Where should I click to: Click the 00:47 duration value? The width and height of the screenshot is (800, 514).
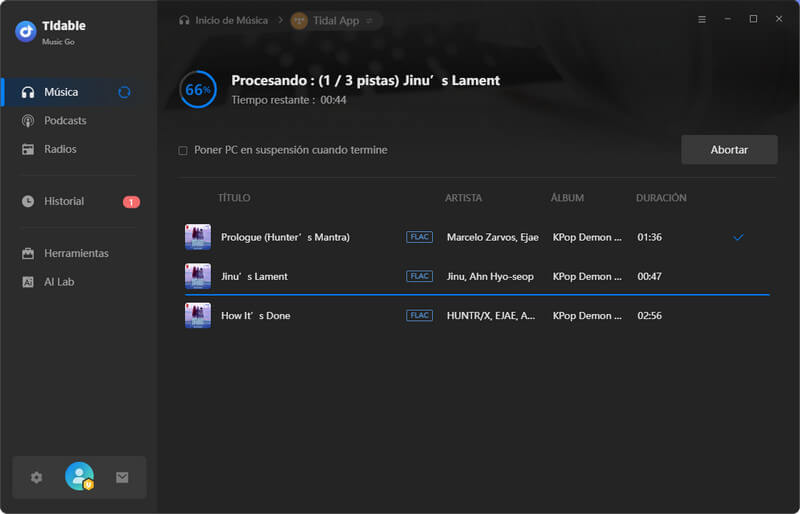click(x=649, y=277)
